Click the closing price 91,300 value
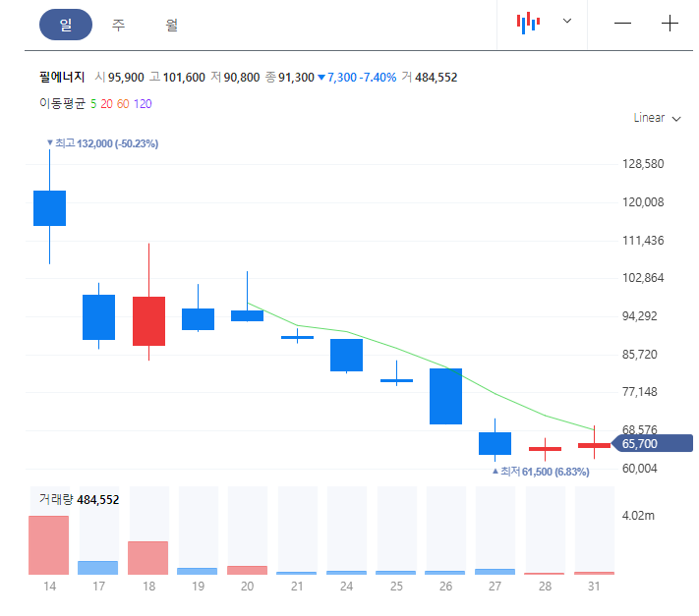 pos(296,78)
